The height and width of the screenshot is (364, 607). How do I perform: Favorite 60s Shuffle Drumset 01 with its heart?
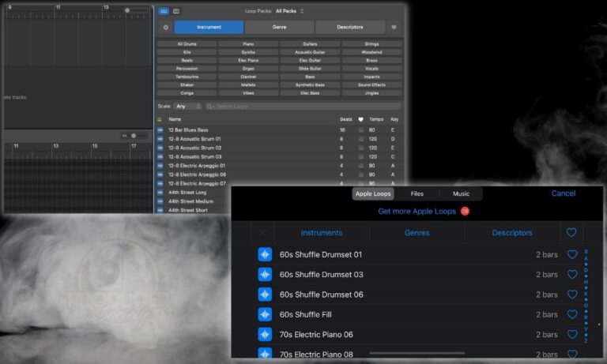coord(572,254)
